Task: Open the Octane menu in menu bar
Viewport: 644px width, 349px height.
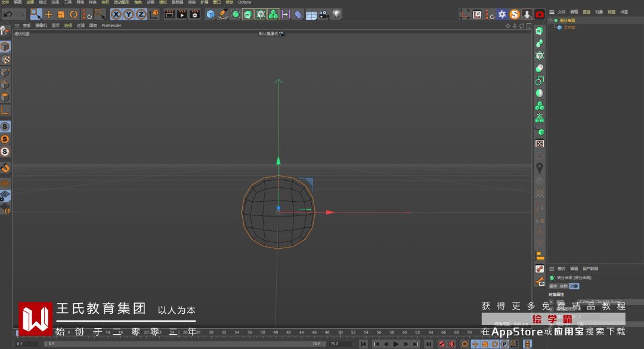Action: (x=244, y=2)
